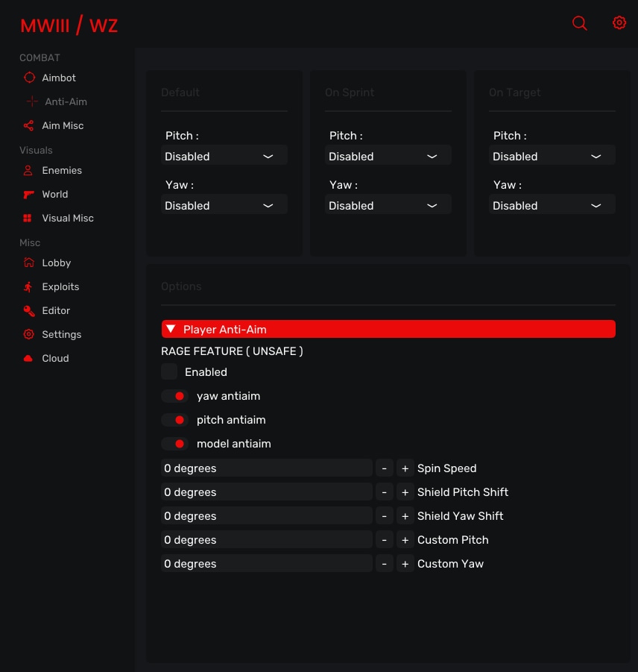The image size is (638, 672).
Task: Collapse the Player Anti-Aim section
Action: (x=388, y=329)
